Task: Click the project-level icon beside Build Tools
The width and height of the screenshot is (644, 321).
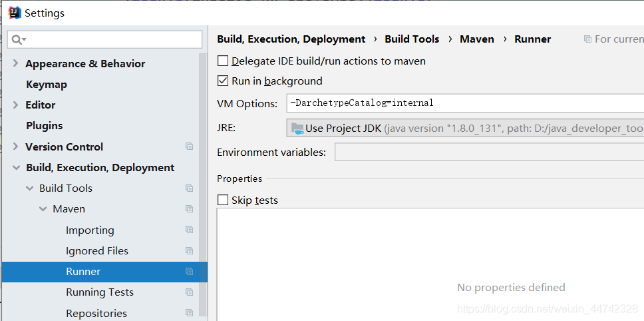Action: point(190,188)
